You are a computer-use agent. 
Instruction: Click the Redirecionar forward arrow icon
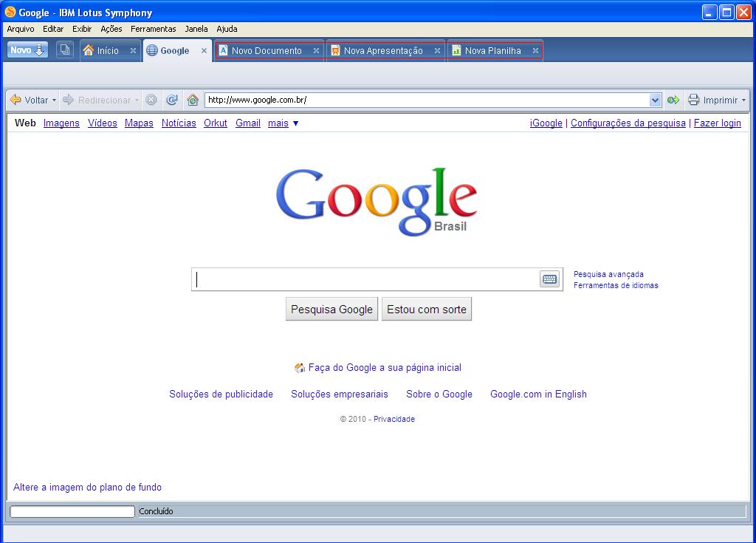pos(68,100)
